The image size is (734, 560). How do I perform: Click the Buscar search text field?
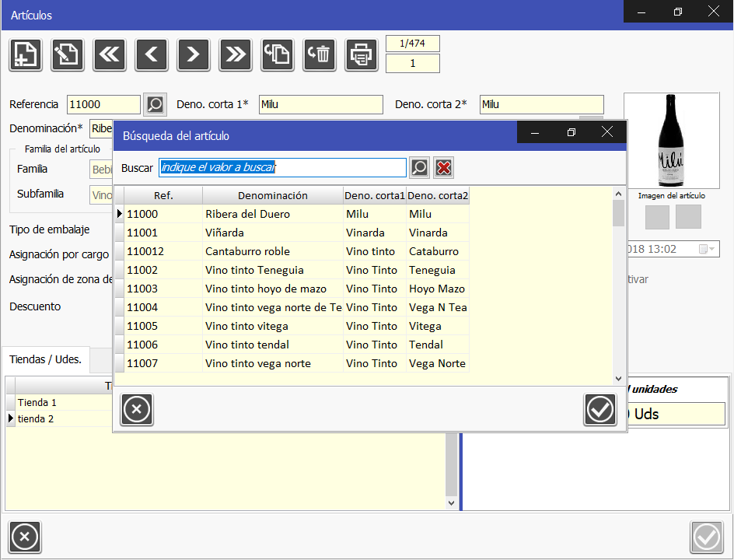(282, 168)
